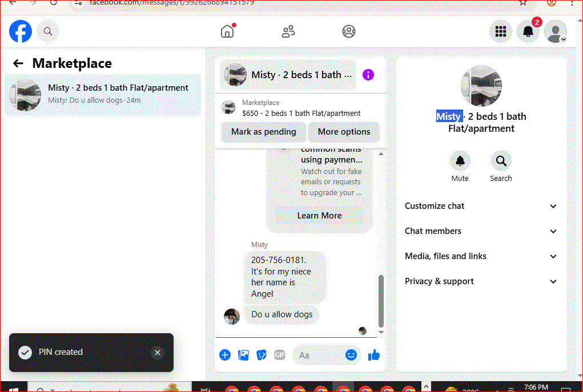
Task: Dismiss the PIN created notification
Action: pos(157,353)
